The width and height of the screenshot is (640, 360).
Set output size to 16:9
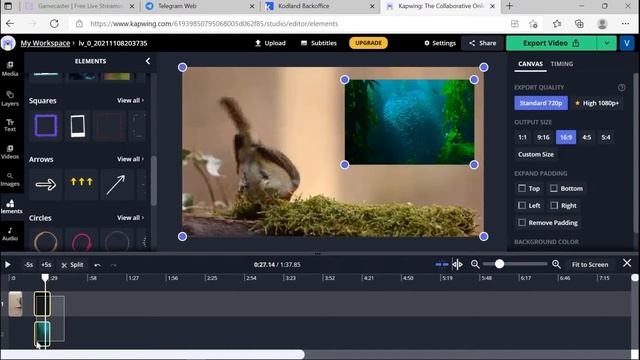pyautogui.click(x=566, y=137)
